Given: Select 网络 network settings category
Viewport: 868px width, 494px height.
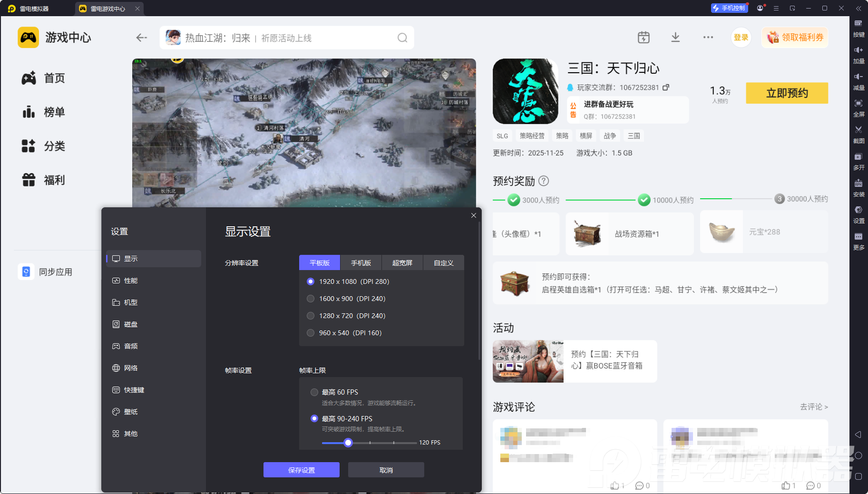Looking at the screenshot, I should tap(154, 368).
